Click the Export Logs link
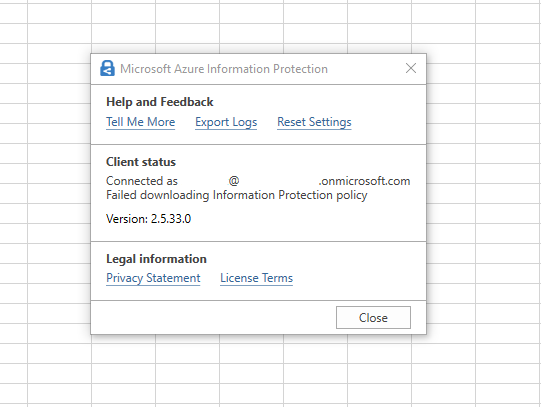Image resolution: width=541 pixels, height=407 pixels. tap(226, 122)
